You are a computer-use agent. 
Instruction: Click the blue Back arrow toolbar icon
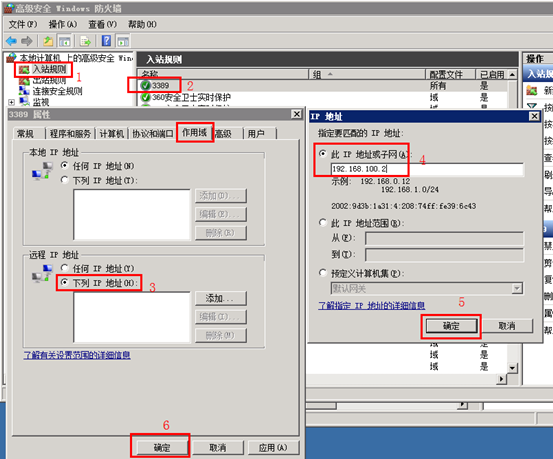[x=12, y=41]
